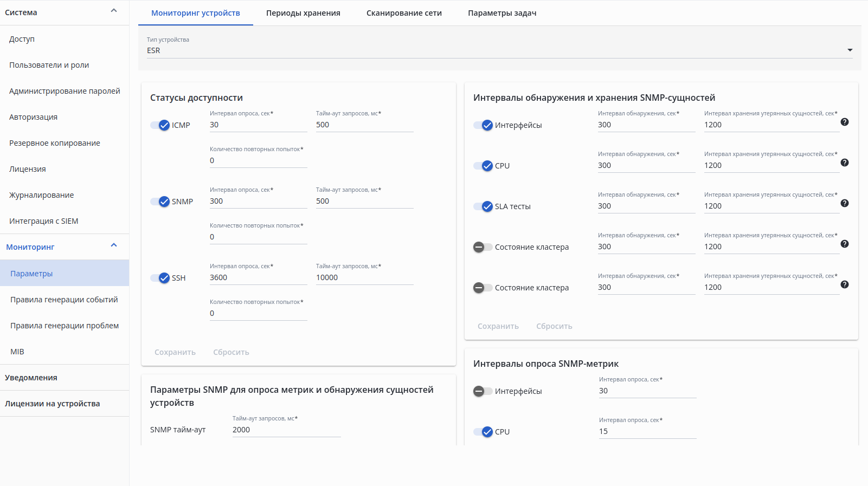Click help icon on SLA тесты row
868x486 pixels.
click(x=844, y=203)
